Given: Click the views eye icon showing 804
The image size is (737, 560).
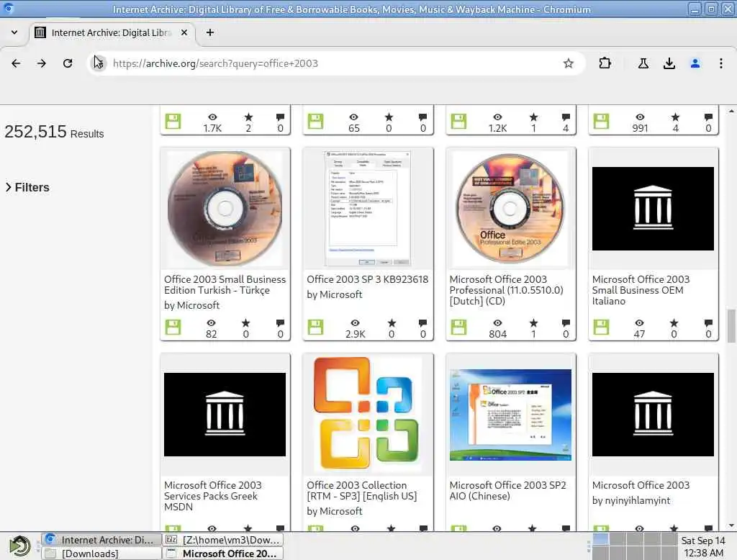Looking at the screenshot, I should pos(497,322).
